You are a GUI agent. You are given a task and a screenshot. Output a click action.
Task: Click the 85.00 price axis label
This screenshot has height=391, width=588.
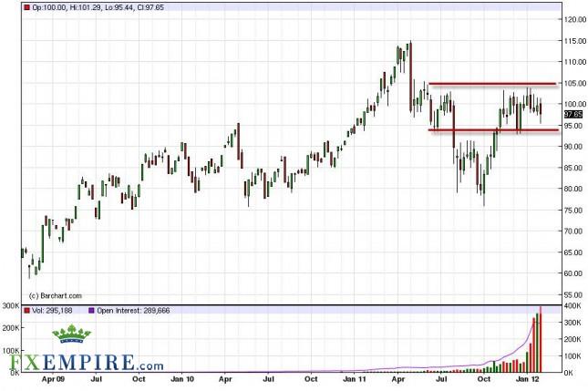click(573, 168)
